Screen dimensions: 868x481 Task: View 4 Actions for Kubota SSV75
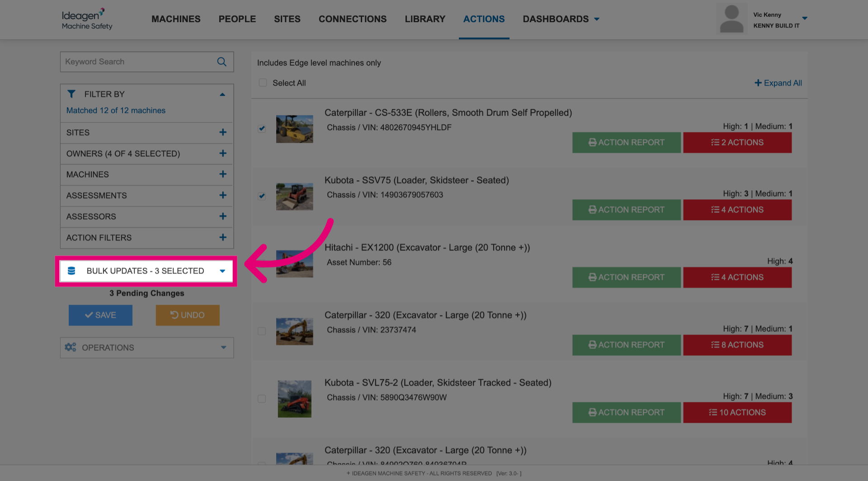pos(737,210)
